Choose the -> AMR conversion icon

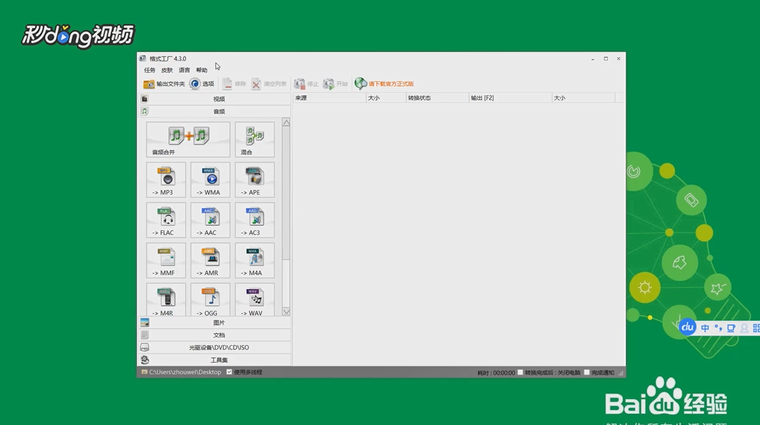(x=210, y=260)
